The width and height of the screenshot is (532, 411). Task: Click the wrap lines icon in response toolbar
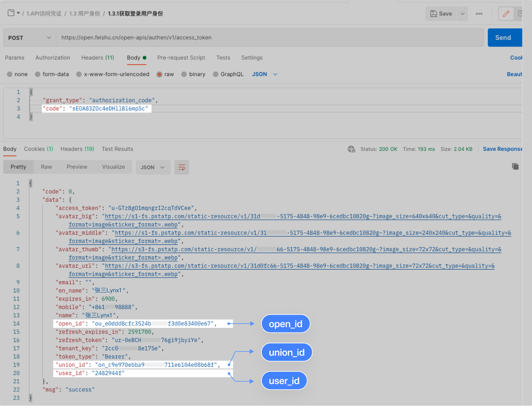[x=182, y=167]
